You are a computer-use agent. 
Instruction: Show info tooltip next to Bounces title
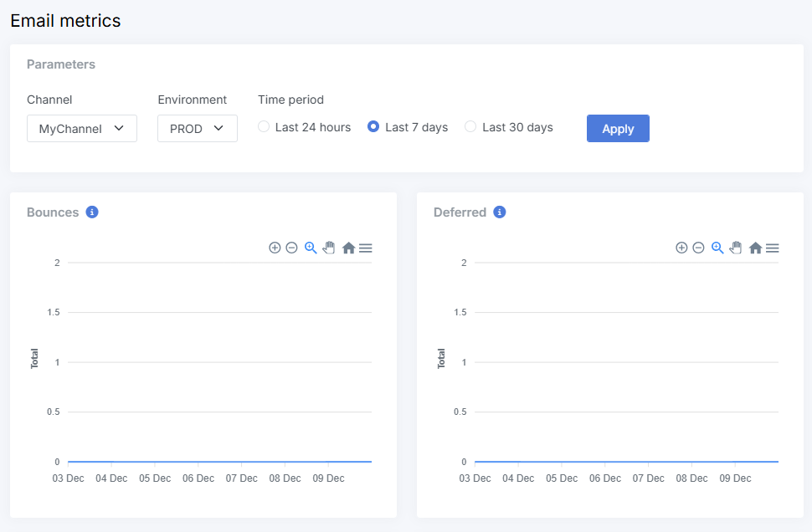coord(92,212)
